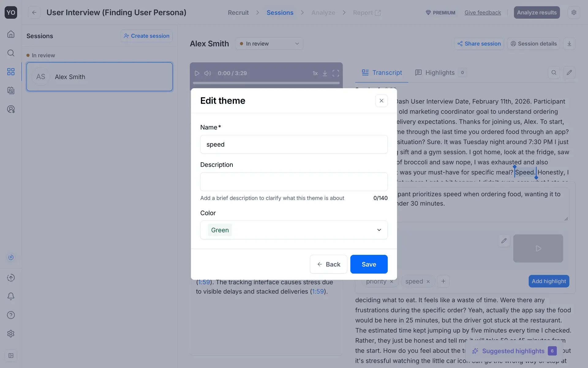Switch to the Highlights tab
The image size is (588, 368).
tap(439, 73)
